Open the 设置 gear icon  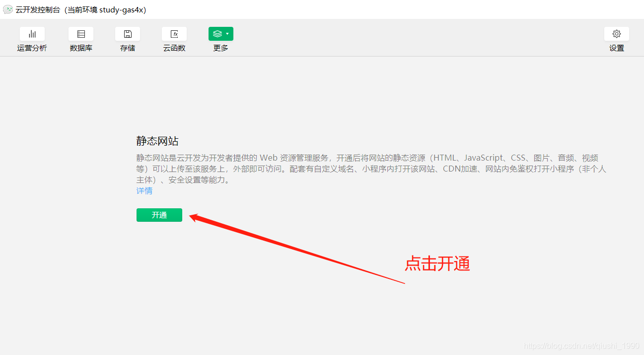tap(617, 34)
